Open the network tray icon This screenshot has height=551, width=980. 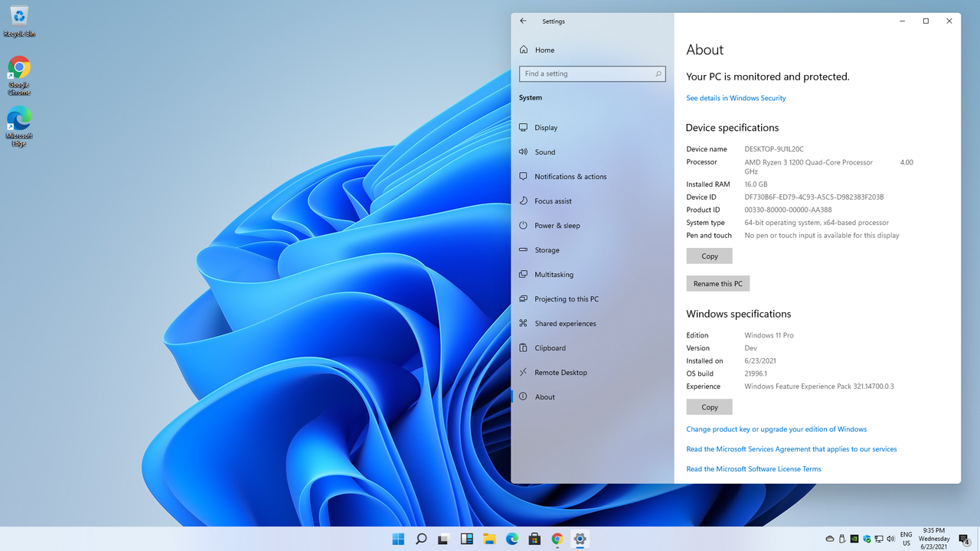(x=880, y=539)
